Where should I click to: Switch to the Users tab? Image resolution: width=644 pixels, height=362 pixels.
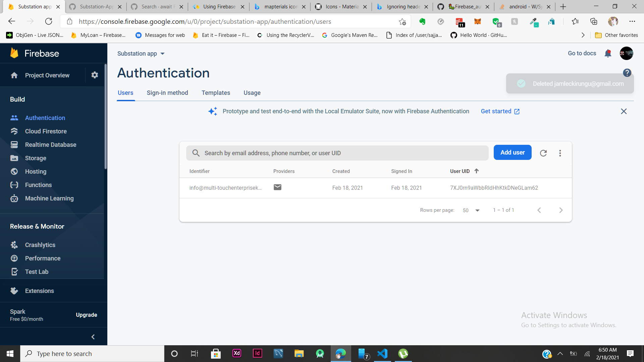click(125, 93)
